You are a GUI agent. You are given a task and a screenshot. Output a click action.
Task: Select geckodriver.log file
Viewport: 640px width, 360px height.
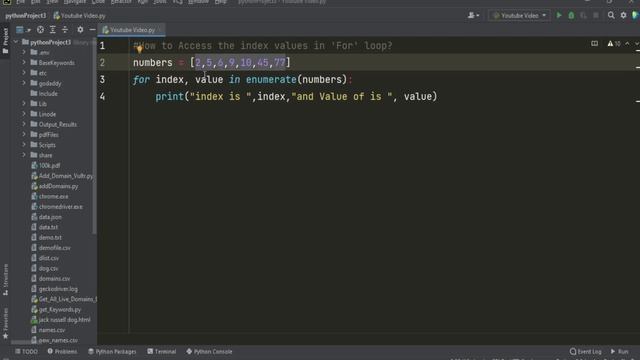(54, 289)
